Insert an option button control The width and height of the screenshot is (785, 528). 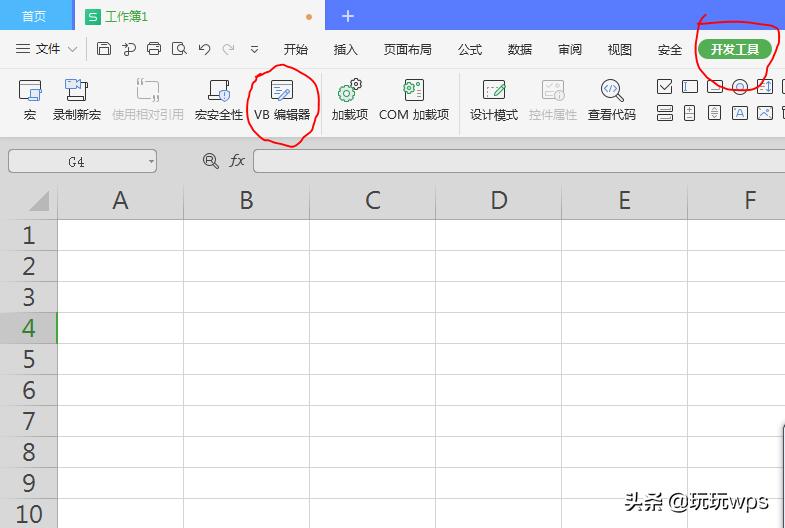740,87
